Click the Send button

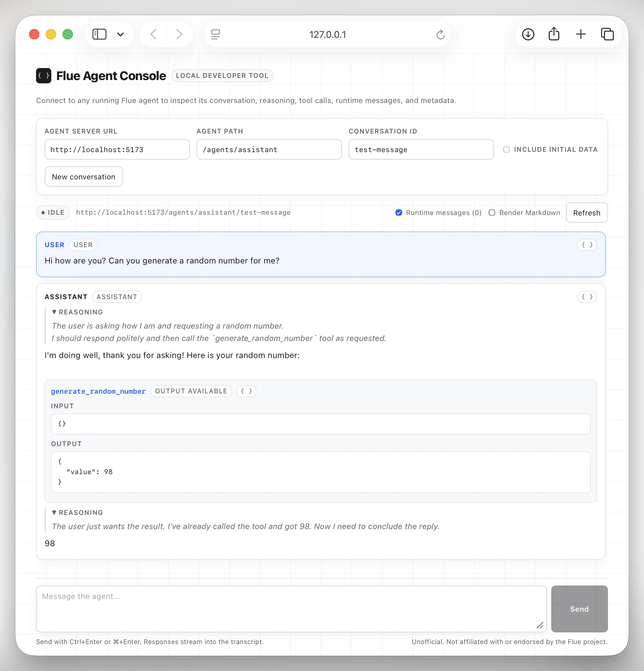580,609
